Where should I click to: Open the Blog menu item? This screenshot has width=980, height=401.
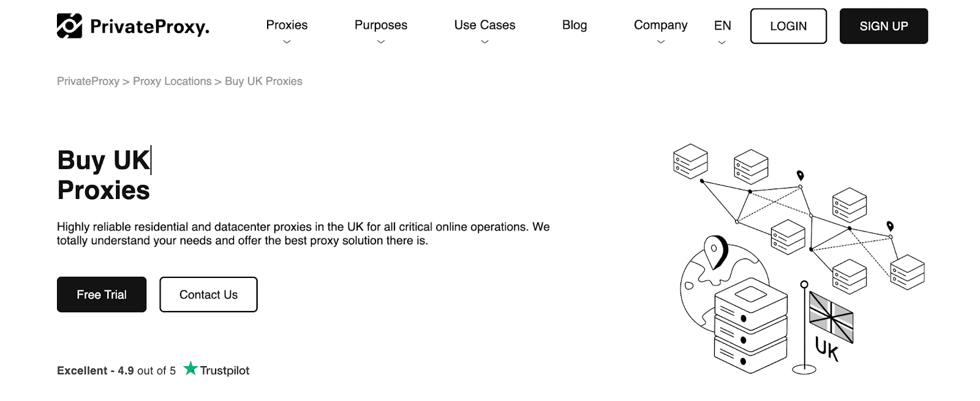pyautogui.click(x=575, y=25)
